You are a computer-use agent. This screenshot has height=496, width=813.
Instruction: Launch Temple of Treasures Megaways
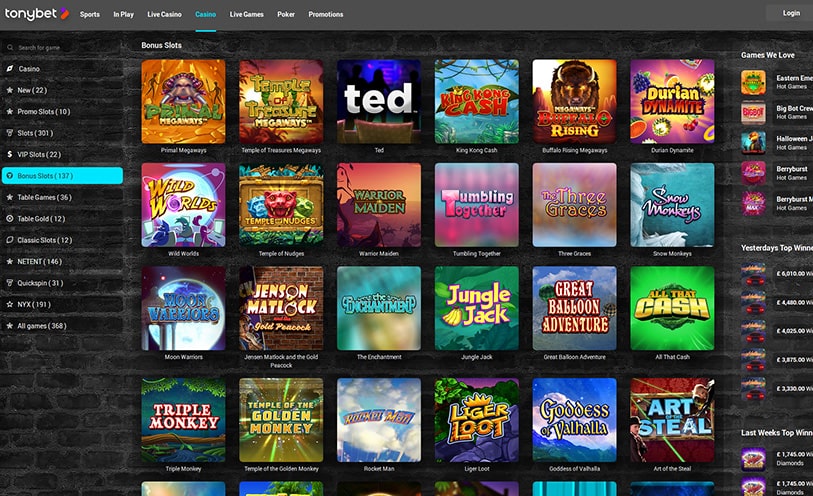[x=281, y=101]
